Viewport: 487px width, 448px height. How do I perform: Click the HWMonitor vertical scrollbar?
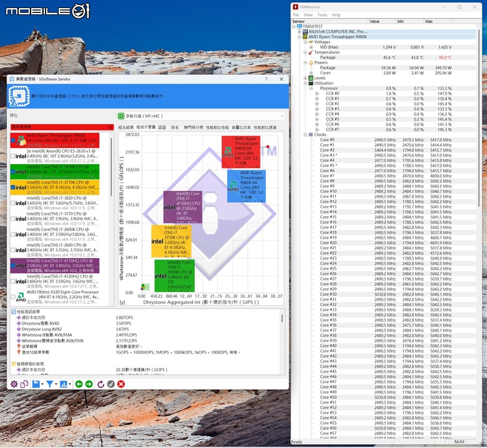[x=479, y=118]
